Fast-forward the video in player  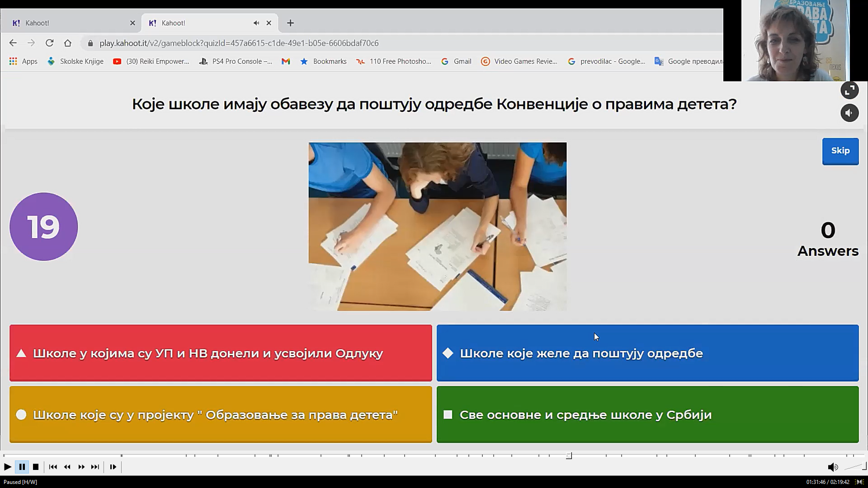pyautogui.click(x=81, y=467)
